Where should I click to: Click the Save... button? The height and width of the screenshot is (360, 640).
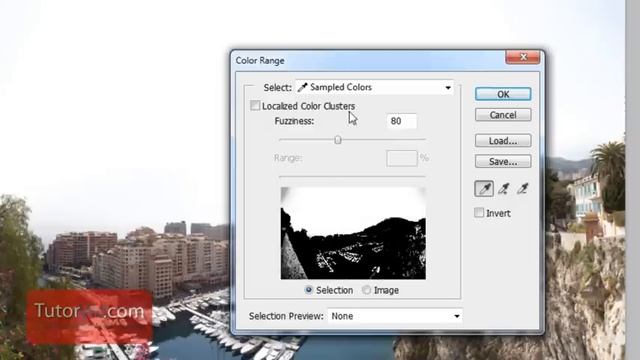click(503, 162)
